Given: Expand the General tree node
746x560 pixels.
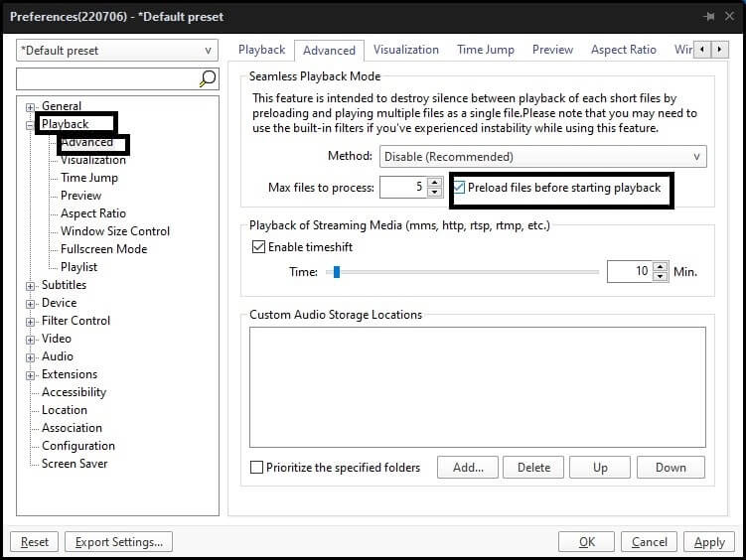Looking at the screenshot, I should [30, 107].
